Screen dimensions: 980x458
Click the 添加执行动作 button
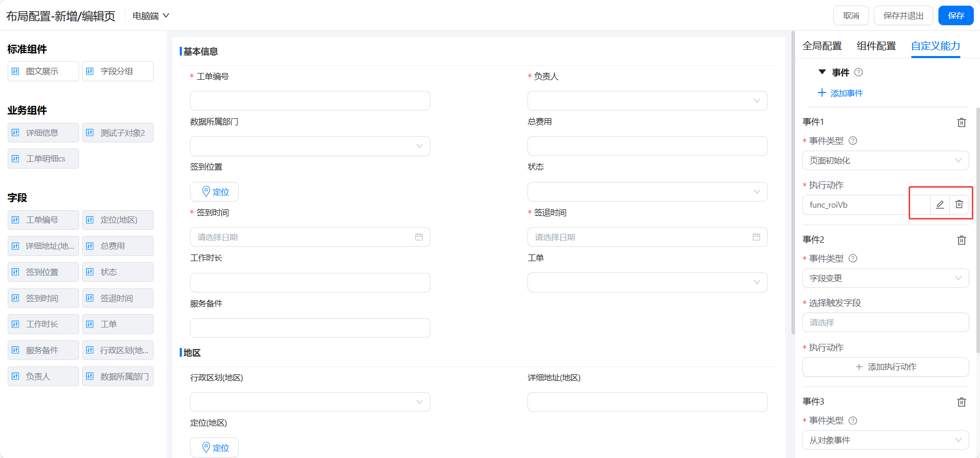click(x=885, y=367)
